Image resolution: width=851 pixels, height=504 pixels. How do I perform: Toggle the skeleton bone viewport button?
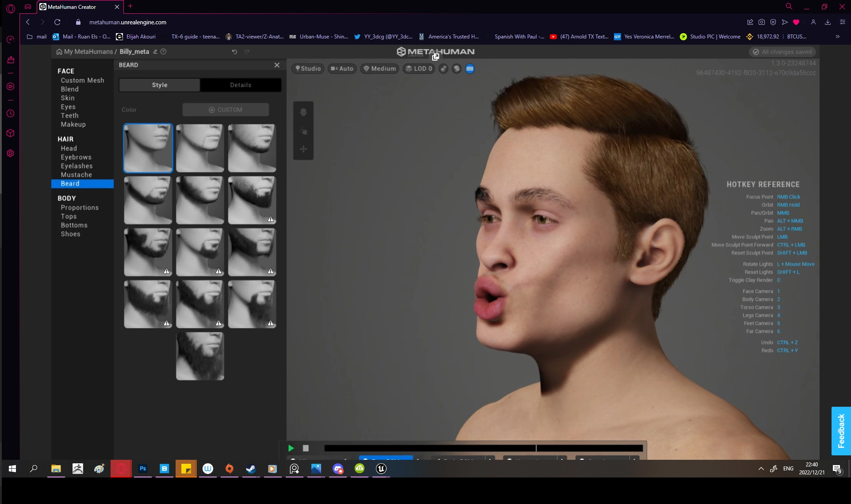(444, 69)
